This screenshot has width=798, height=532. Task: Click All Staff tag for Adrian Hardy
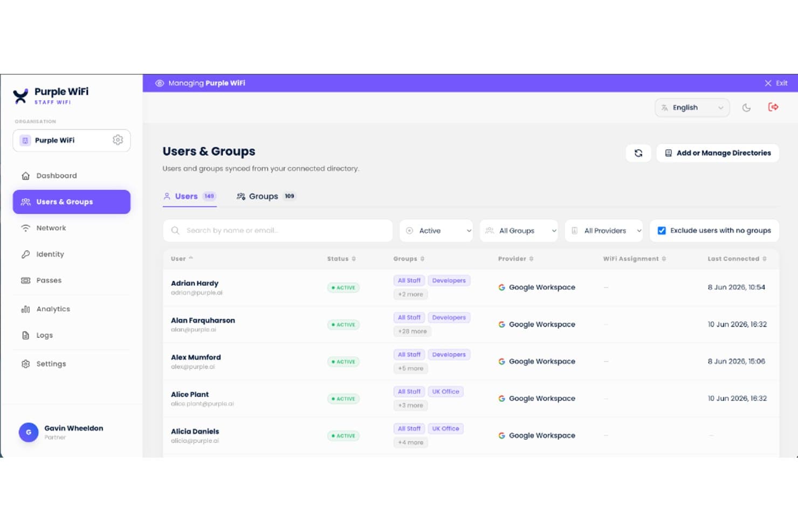[x=409, y=280]
